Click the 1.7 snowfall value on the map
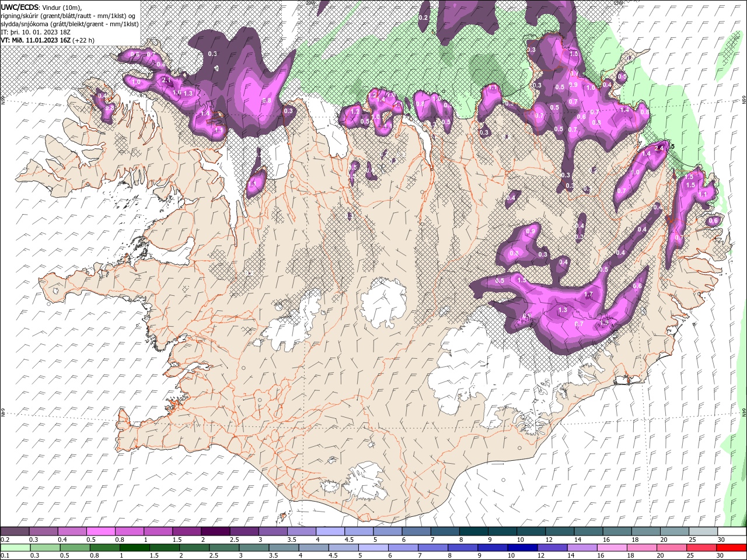 point(589,295)
